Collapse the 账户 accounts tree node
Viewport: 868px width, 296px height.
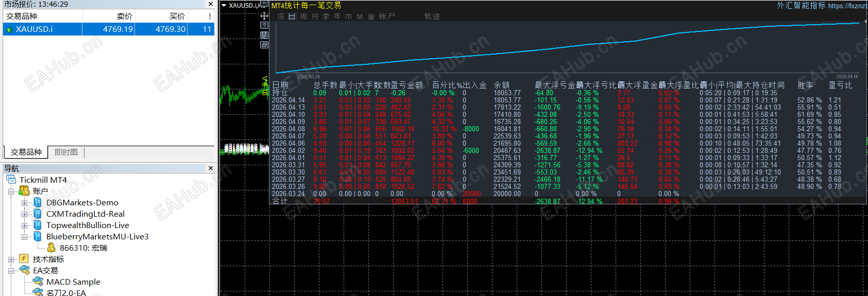point(11,191)
